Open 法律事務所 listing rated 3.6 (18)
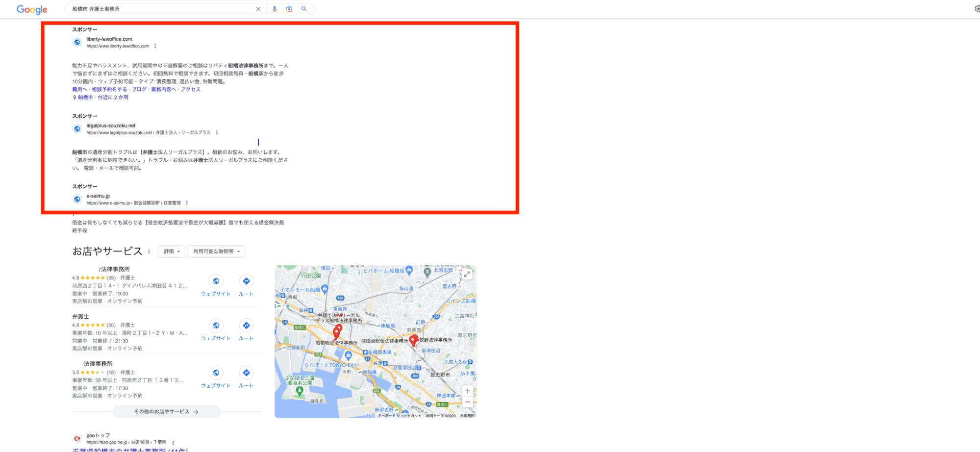 [98, 364]
